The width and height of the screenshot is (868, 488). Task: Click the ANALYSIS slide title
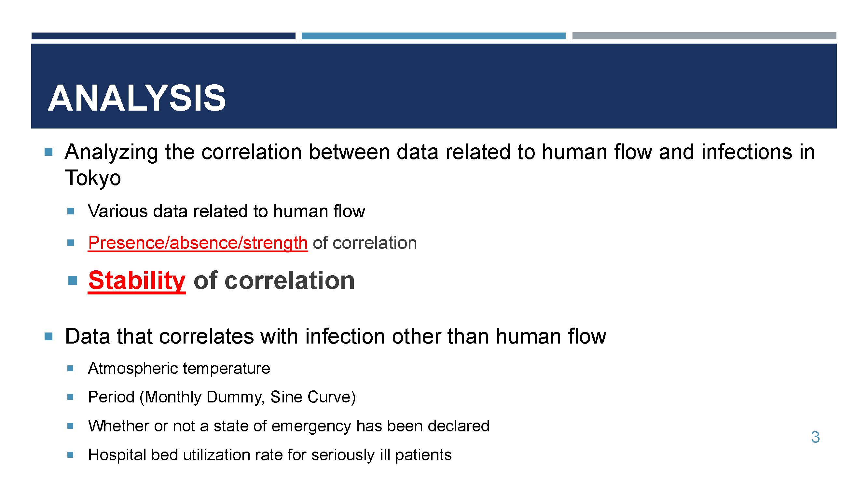[137, 98]
